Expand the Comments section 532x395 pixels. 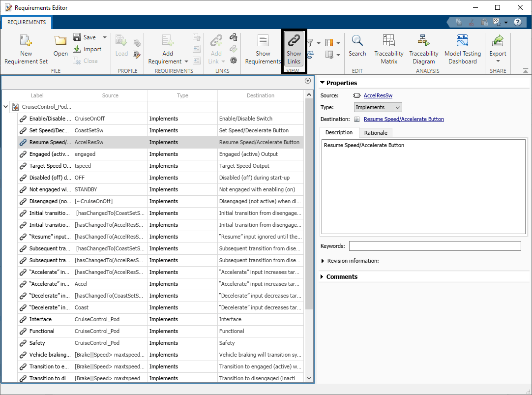pyautogui.click(x=323, y=277)
